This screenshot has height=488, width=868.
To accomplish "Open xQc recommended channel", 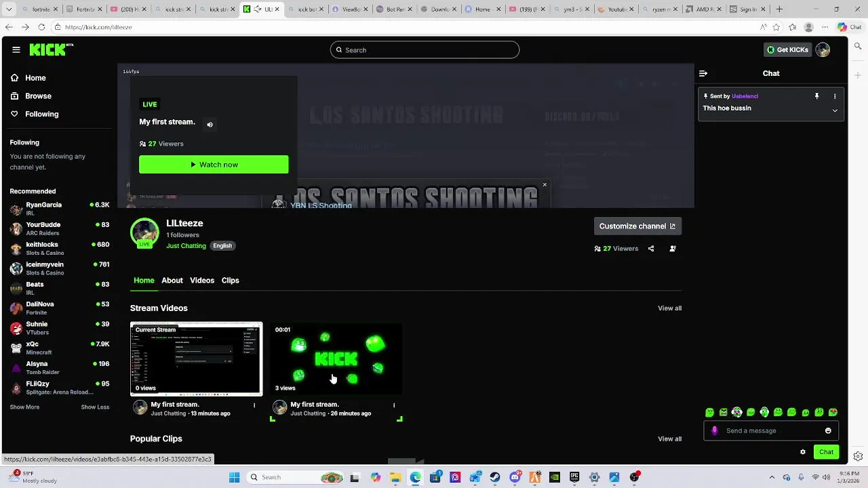I will tap(60, 348).
